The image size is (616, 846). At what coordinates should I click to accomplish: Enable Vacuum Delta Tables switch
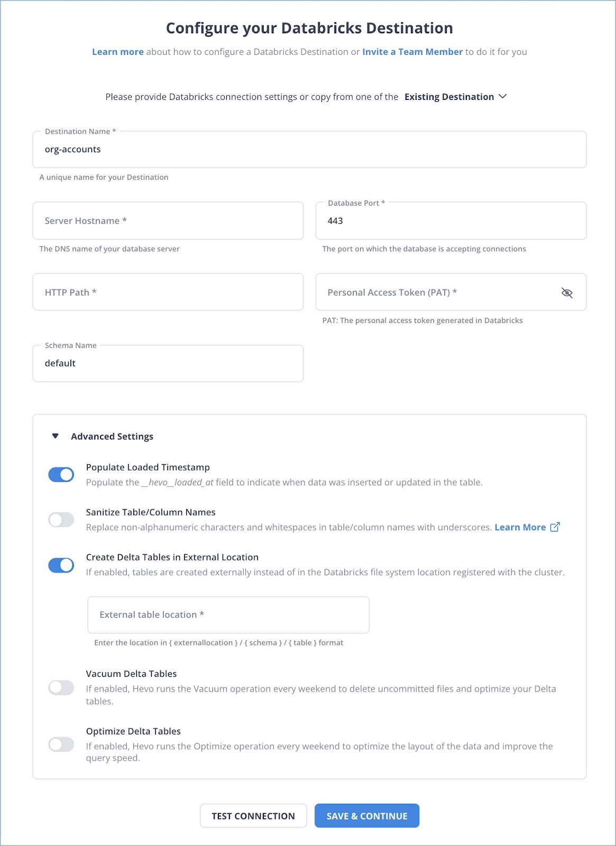(61, 688)
